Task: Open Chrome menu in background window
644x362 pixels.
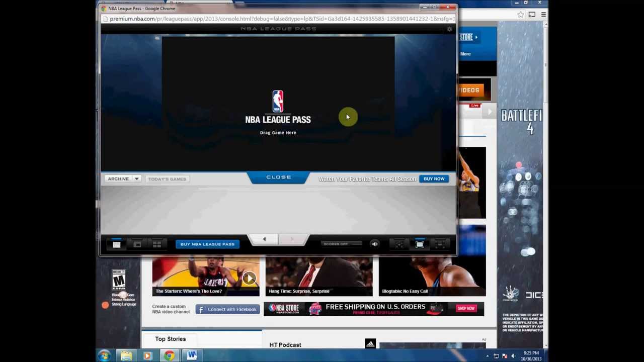Action: [x=543, y=15]
